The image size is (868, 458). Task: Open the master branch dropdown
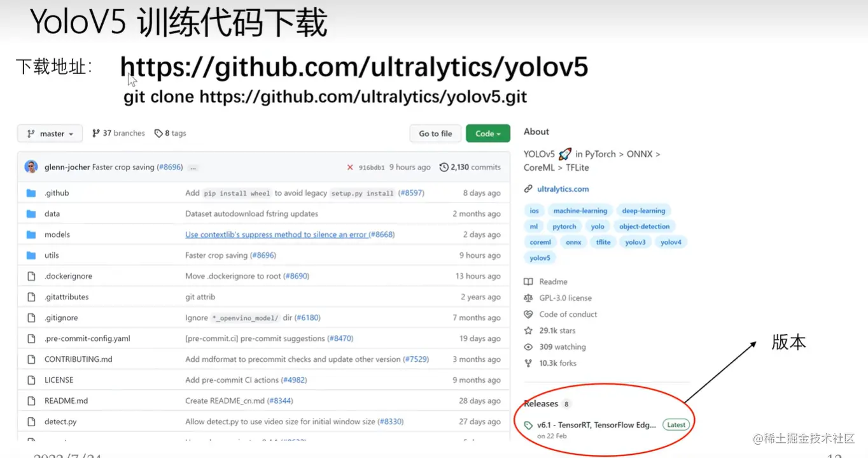pyautogui.click(x=50, y=134)
